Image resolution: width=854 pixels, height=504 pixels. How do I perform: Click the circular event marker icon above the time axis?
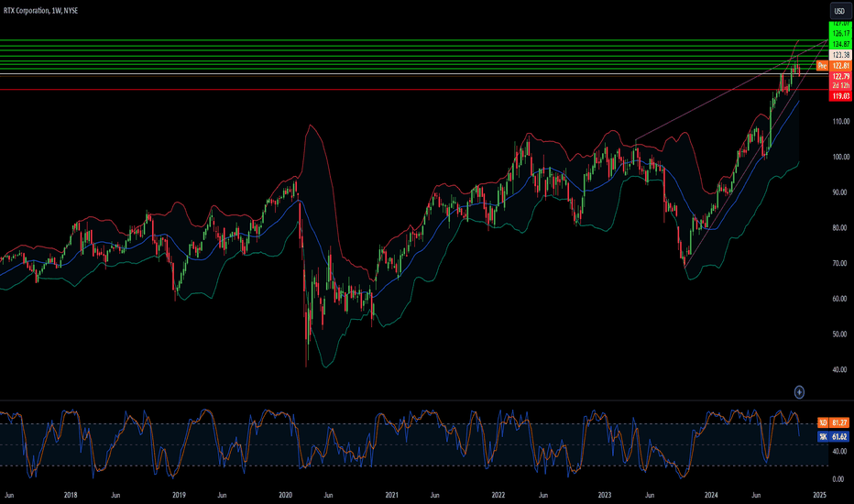pos(799,392)
